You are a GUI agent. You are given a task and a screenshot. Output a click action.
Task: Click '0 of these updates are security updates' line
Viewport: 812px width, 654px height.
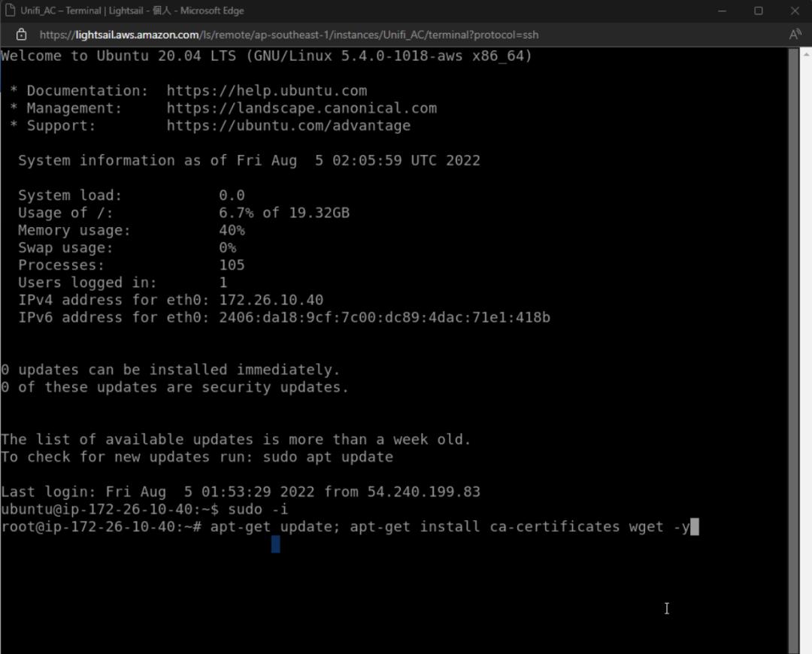click(x=174, y=387)
